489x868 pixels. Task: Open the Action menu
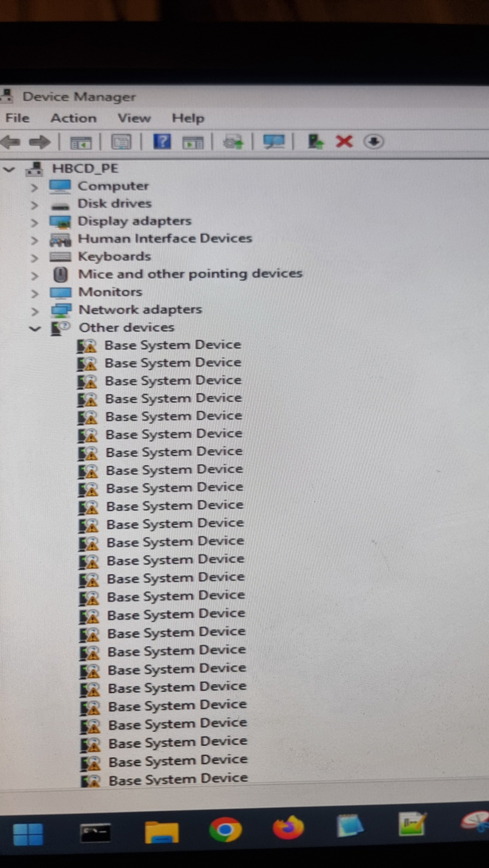click(x=74, y=118)
